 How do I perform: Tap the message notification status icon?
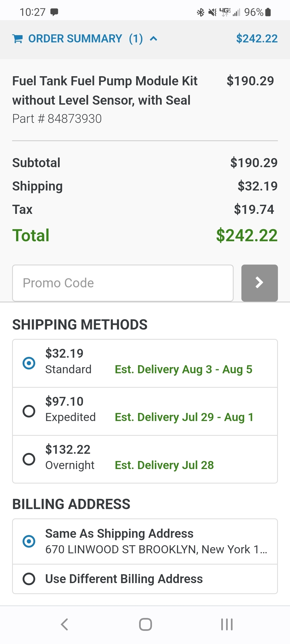click(54, 12)
